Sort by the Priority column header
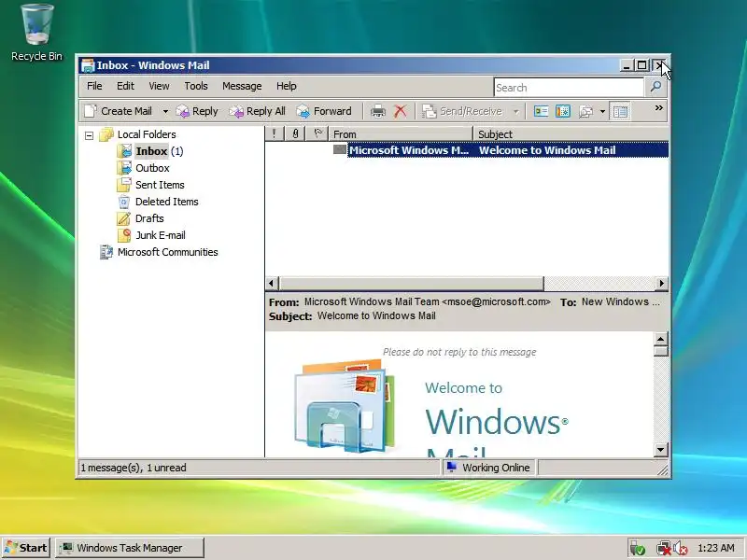The width and height of the screenshot is (747, 560). coord(274,134)
